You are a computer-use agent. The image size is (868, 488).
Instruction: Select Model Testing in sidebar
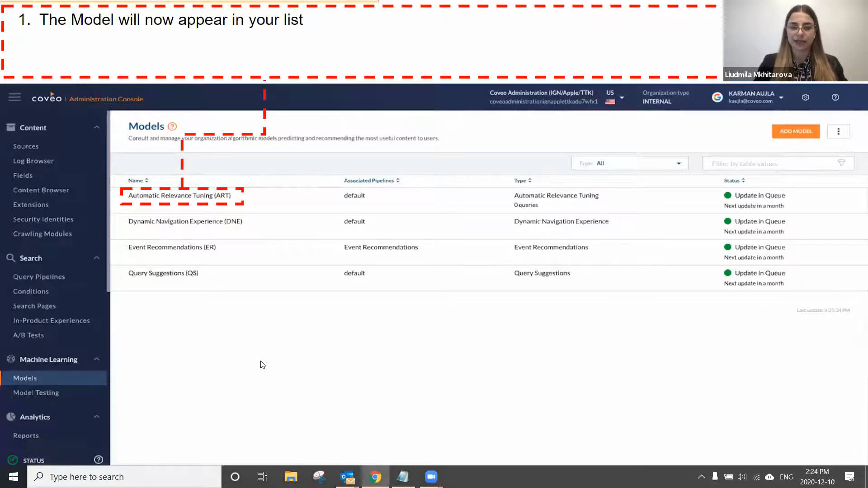tap(36, 393)
